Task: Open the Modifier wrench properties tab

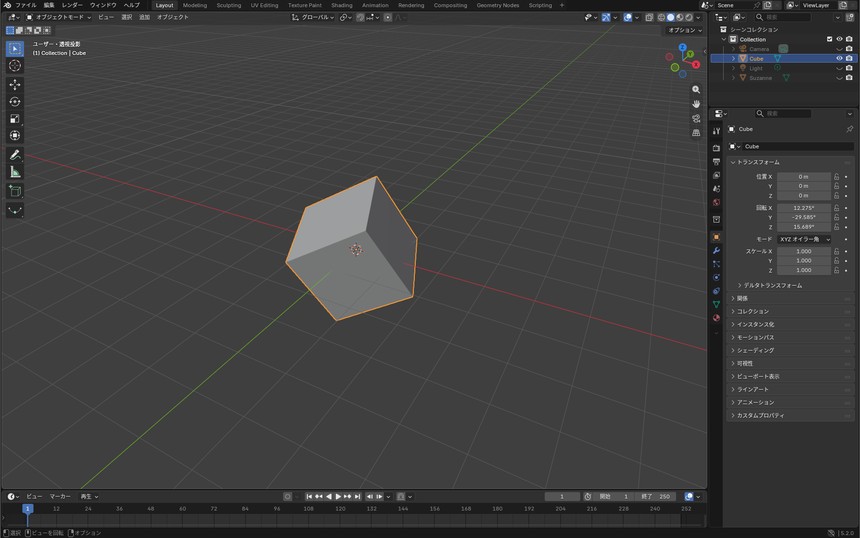Action: [x=716, y=251]
